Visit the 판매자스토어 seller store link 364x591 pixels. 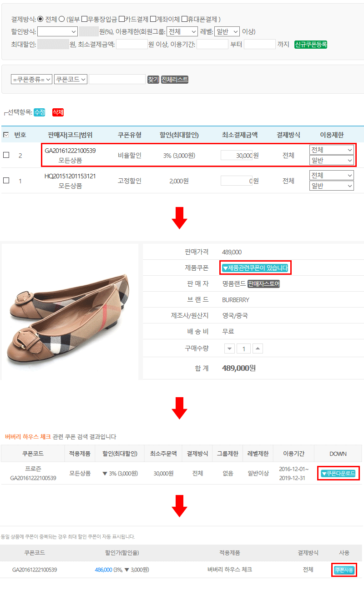click(264, 284)
